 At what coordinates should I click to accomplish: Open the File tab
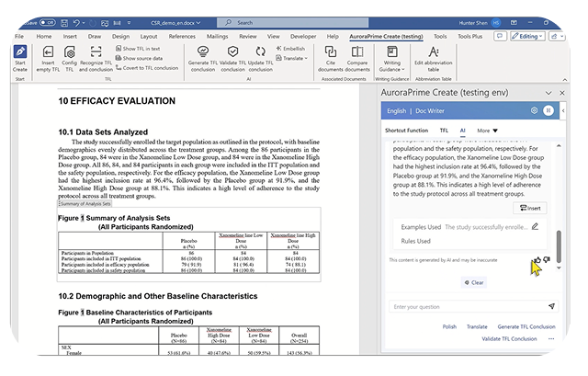[19, 37]
